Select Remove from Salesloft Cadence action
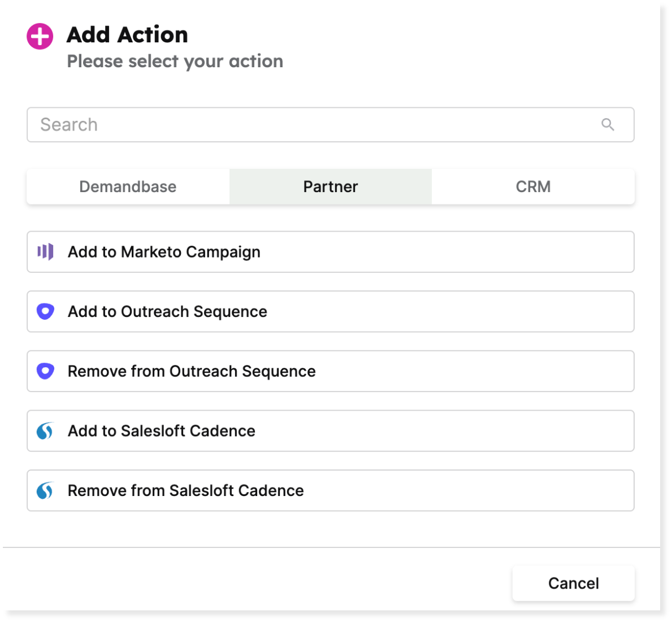 331,490
